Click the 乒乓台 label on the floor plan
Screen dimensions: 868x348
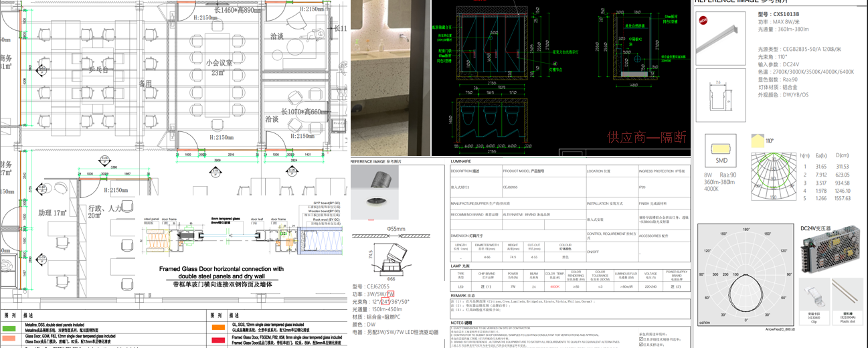point(98,69)
